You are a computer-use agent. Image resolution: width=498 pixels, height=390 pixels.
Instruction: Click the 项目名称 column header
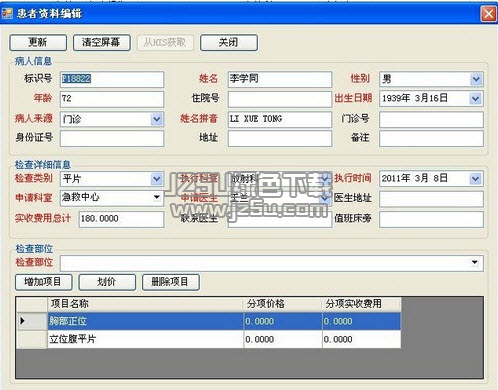(146, 304)
